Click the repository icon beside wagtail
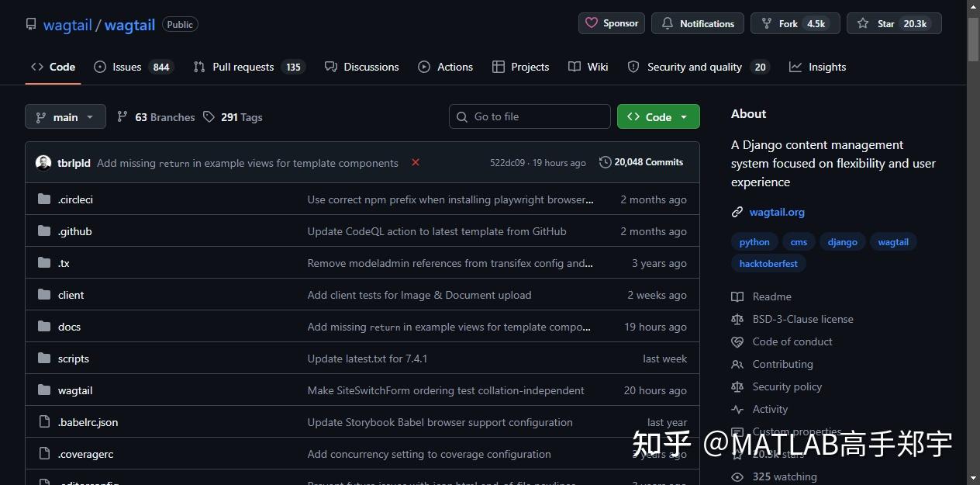 31,25
